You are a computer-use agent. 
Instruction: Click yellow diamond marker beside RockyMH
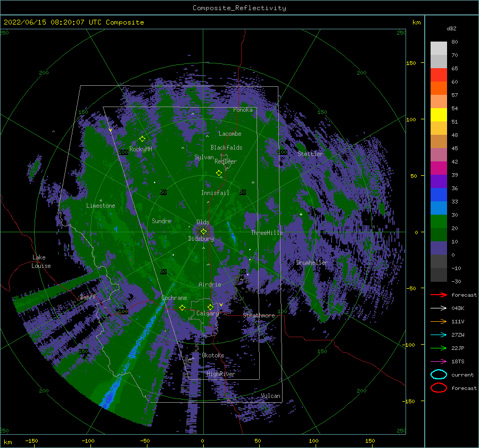(142, 139)
